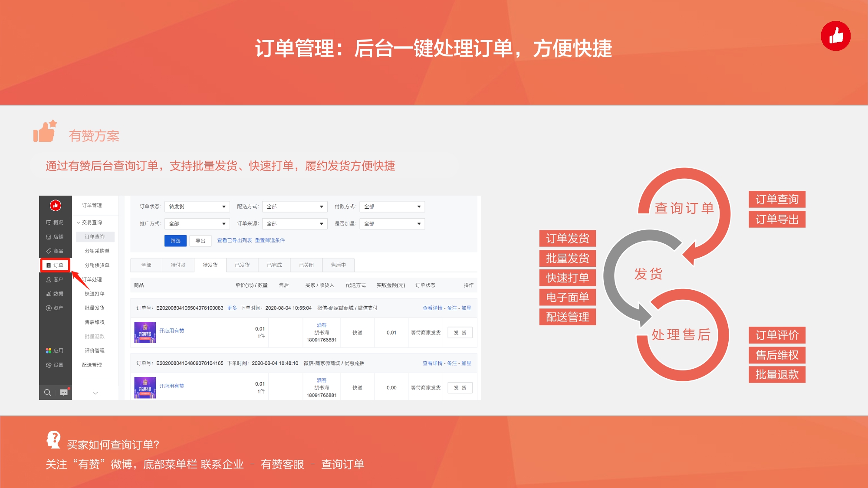Open 订单状态 dropdown showing 待发货
This screenshot has height=488, width=868.
tap(197, 207)
